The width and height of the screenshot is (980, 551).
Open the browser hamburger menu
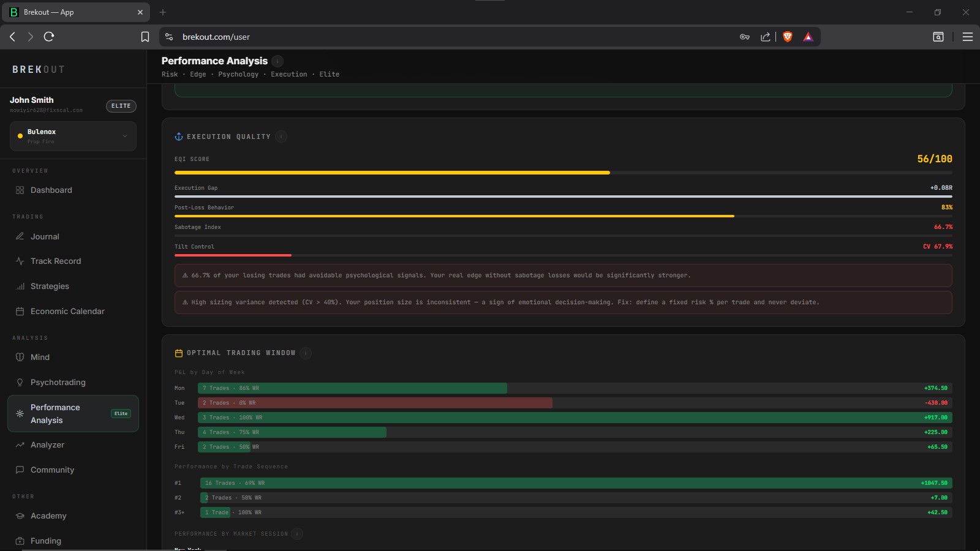click(968, 37)
